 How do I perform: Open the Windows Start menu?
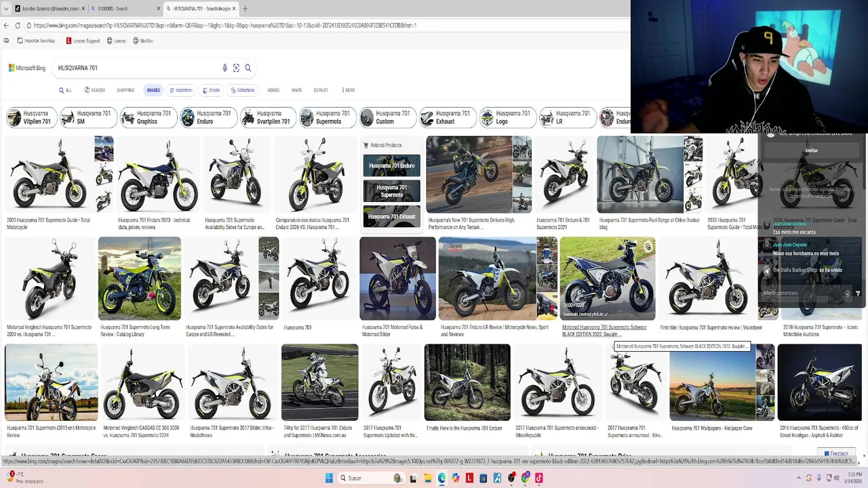[x=330, y=478]
